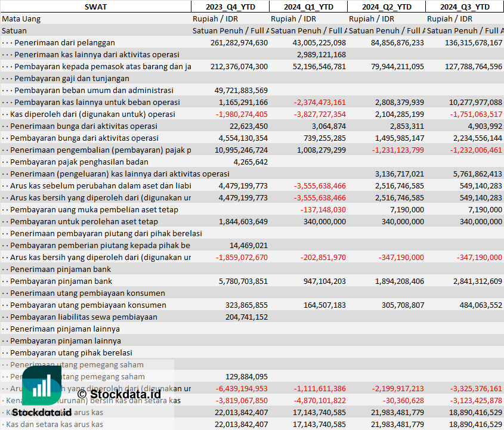Select the SWAT header cell

(x=95, y=7)
